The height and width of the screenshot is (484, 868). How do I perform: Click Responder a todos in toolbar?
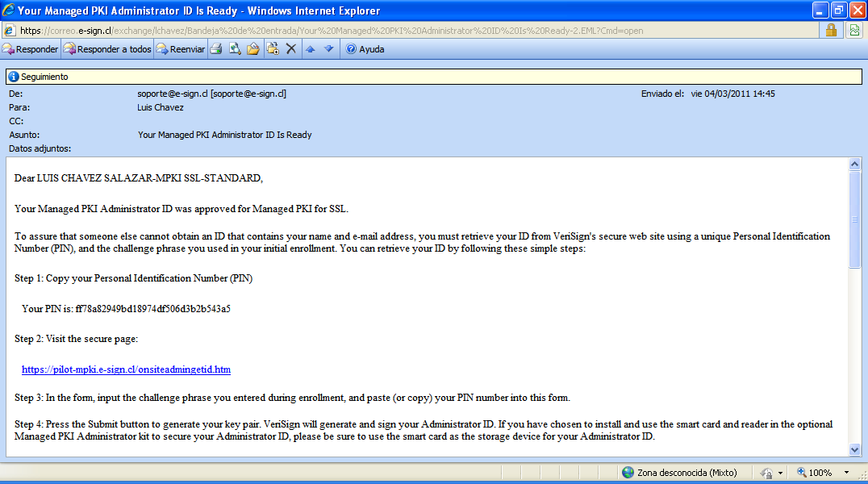(x=107, y=49)
